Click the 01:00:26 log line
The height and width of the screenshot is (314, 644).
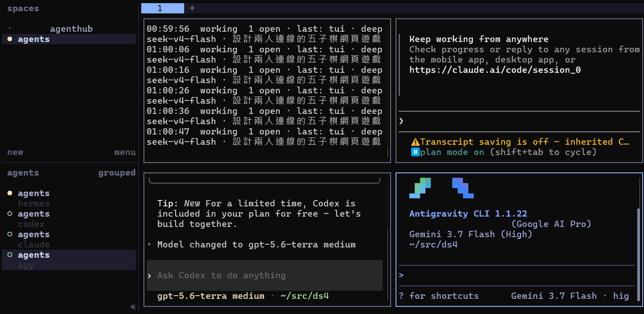(x=264, y=96)
